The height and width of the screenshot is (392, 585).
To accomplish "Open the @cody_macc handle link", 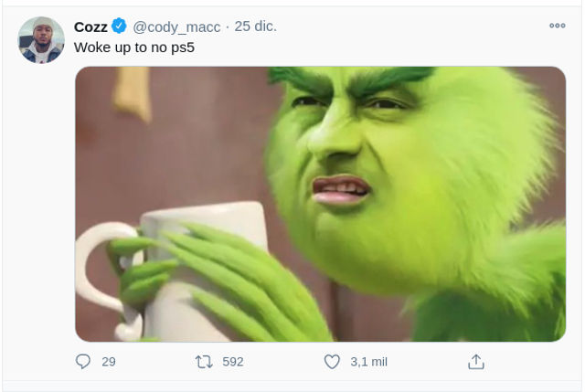I will (x=176, y=26).
